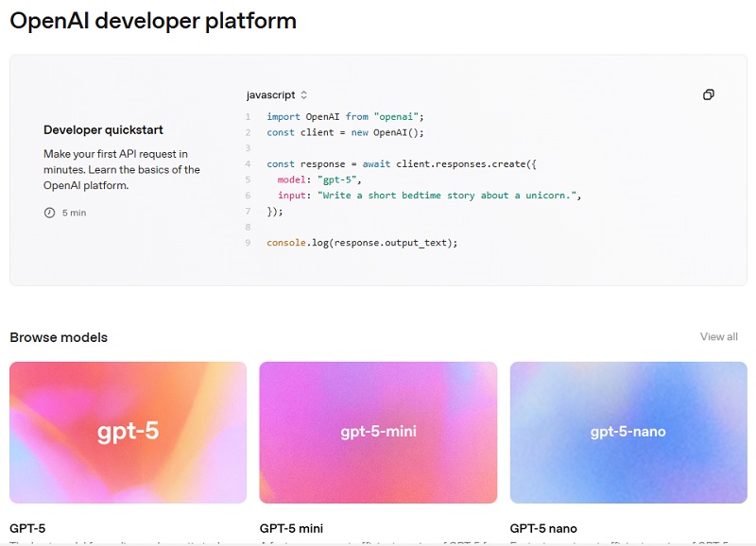Click the Browse models section heading
The height and width of the screenshot is (546, 756).
[x=58, y=336]
